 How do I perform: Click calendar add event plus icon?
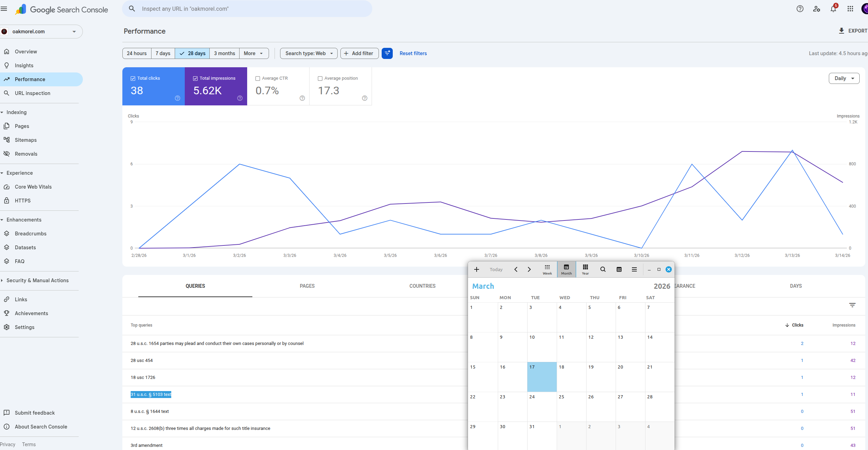click(477, 269)
